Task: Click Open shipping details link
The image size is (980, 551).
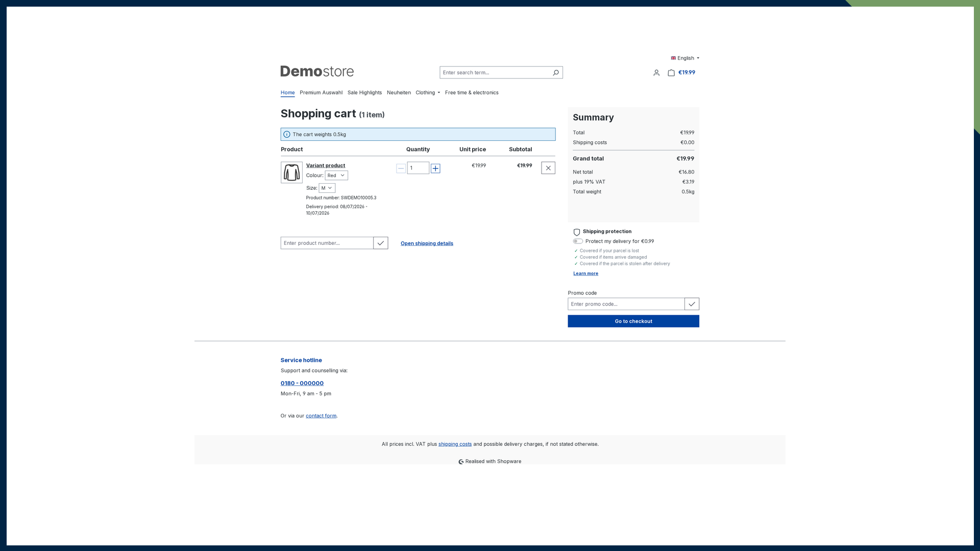Action: (427, 244)
